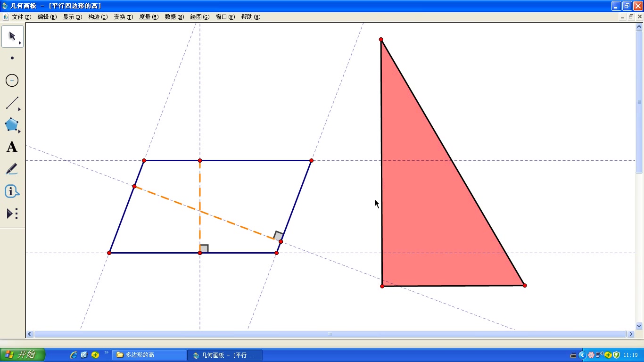Expand hidden tray icons with the arrow
The width and height of the screenshot is (644, 362).
coord(582,355)
